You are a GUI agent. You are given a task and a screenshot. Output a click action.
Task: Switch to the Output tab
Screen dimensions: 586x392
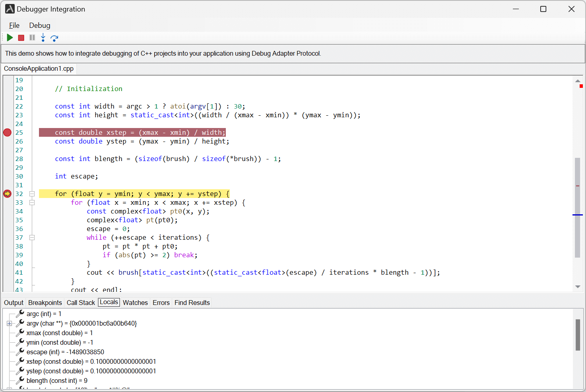point(14,303)
